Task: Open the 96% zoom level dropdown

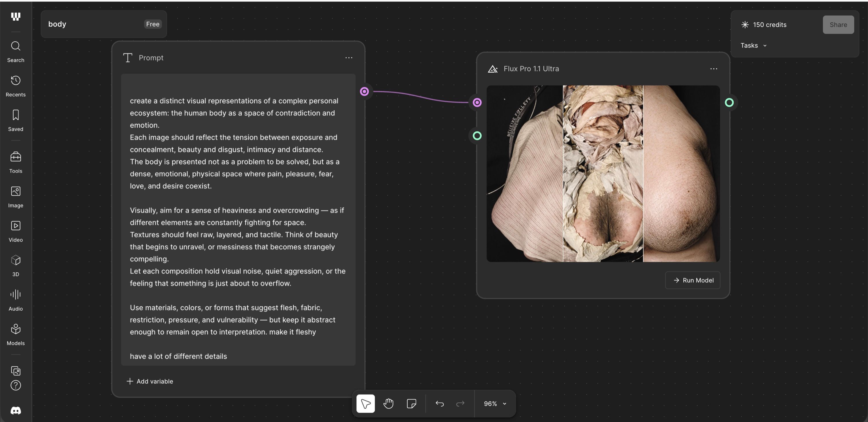Action: pyautogui.click(x=495, y=403)
